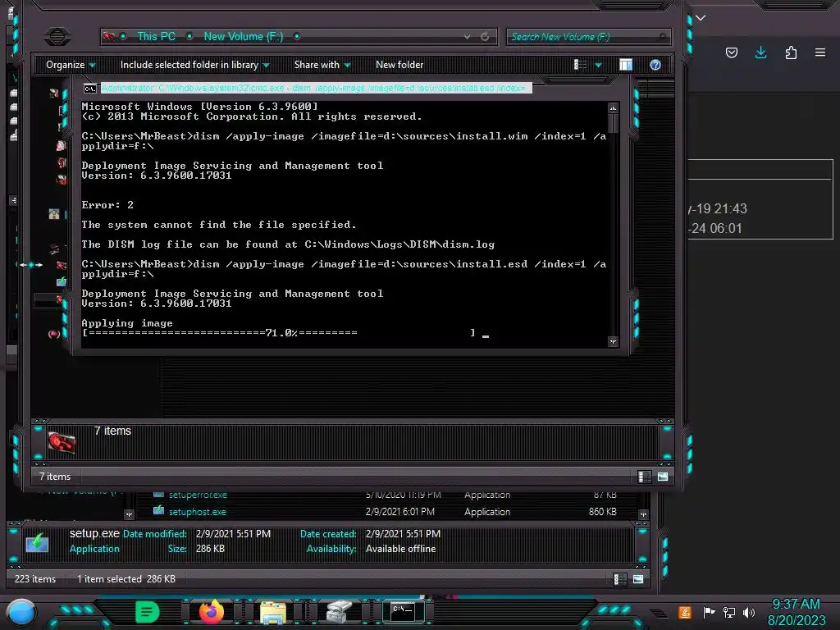Click the 'Error: 2' line in cmd
This screenshot has width=840, height=630.
(x=107, y=205)
